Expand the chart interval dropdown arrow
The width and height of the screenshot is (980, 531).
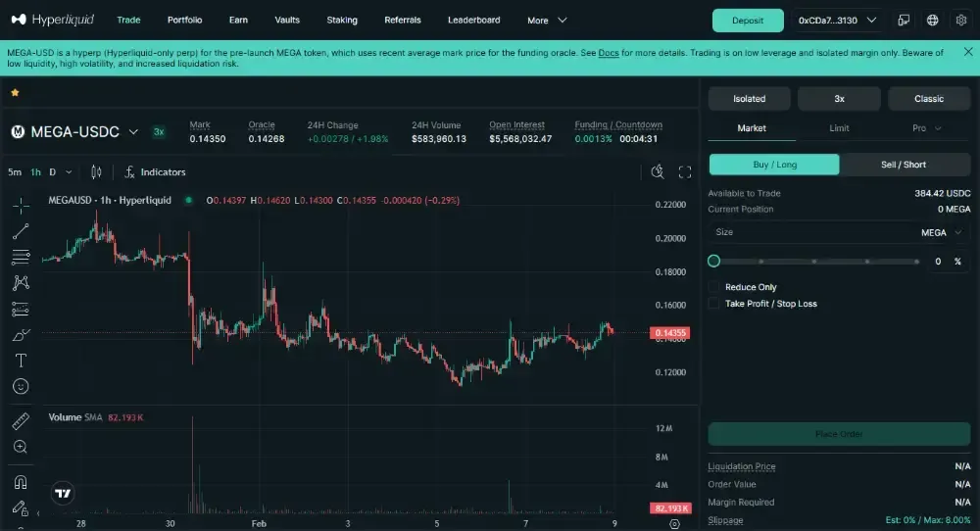[x=69, y=172]
